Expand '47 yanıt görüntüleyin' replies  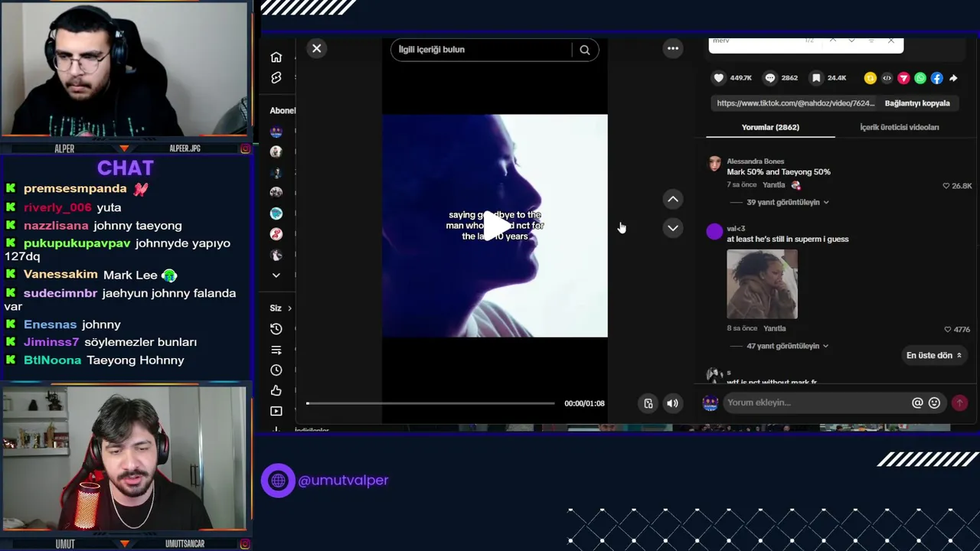787,346
